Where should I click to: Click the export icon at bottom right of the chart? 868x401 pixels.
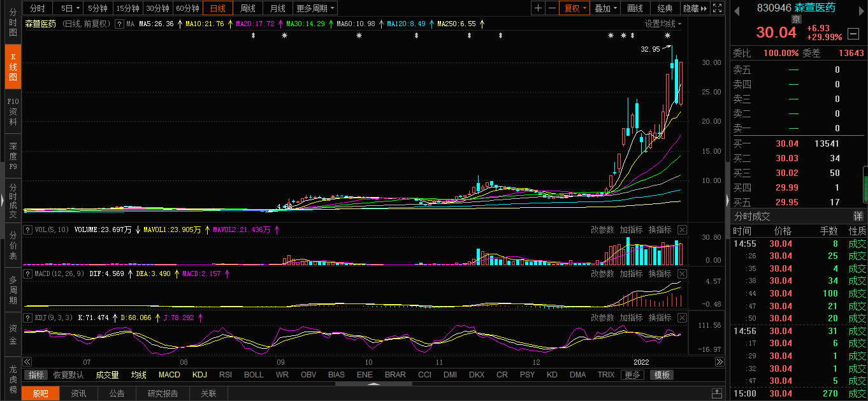pyautogui.click(x=718, y=393)
